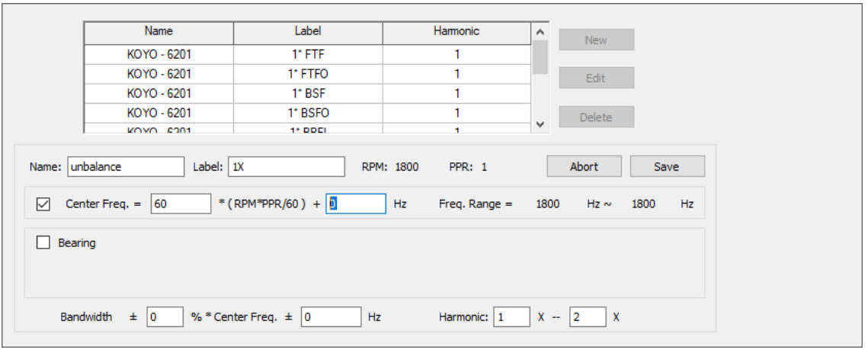Click the Center Freq. multiplier field
Viewport: 868px width, 353px height.
[x=181, y=204]
